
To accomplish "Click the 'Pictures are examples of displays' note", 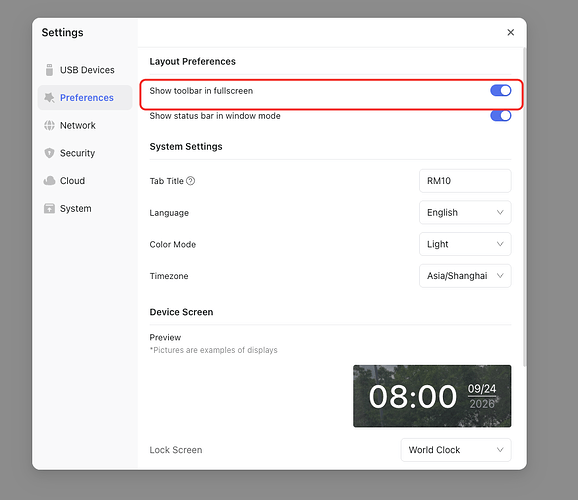I will pos(213,350).
